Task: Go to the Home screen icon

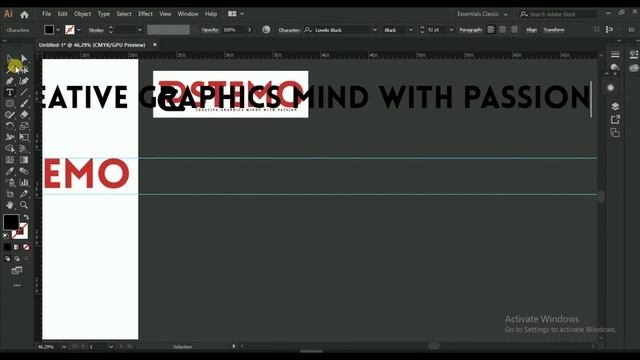Action: coord(24,15)
